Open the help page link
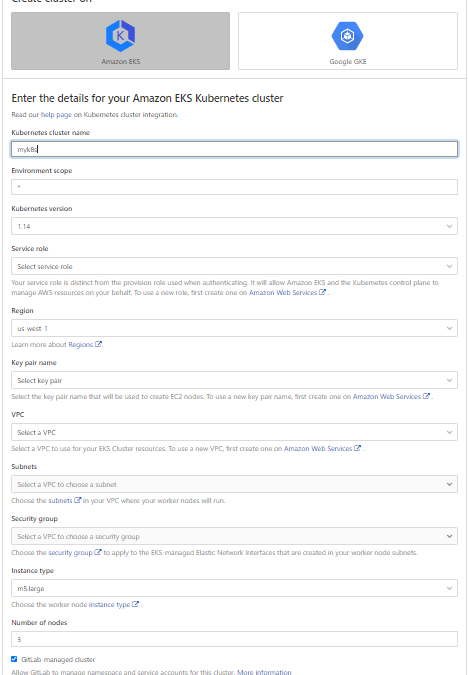468x675 pixels. [56, 115]
